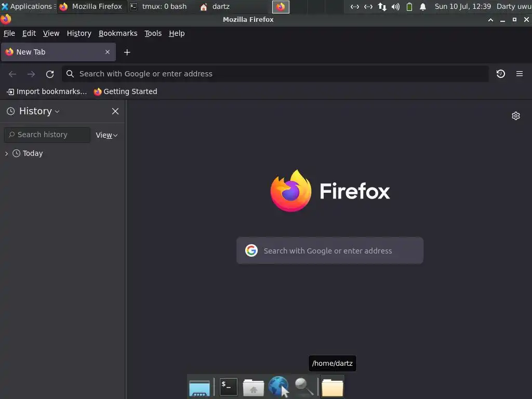Open the Tools menu
This screenshot has width=532, height=399.
tap(153, 33)
